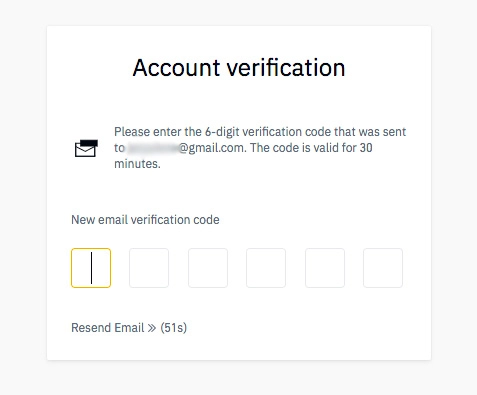This screenshot has width=477, height=395.
Task: Click the gray page background outside the card
Action: tap(23, 200)
